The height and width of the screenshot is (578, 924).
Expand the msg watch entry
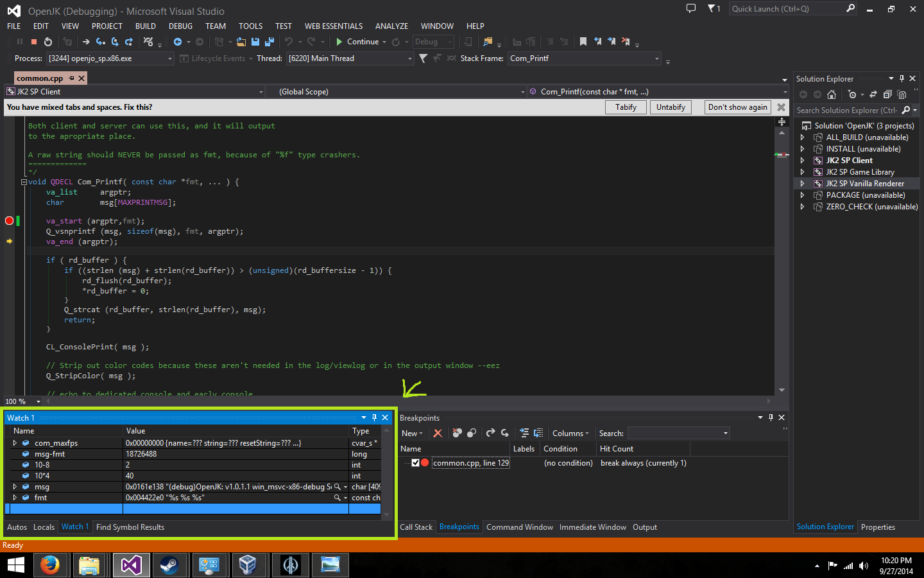(x=15, y=487)
